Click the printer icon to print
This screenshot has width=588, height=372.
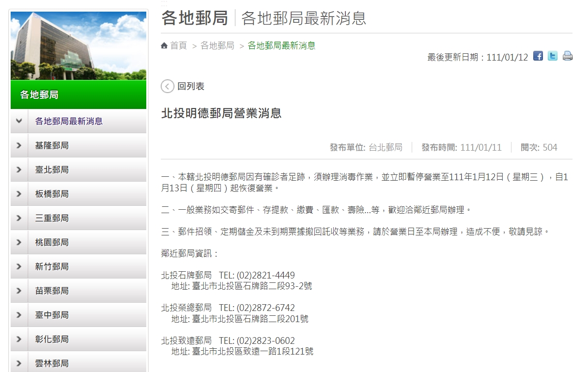point(568,56)
